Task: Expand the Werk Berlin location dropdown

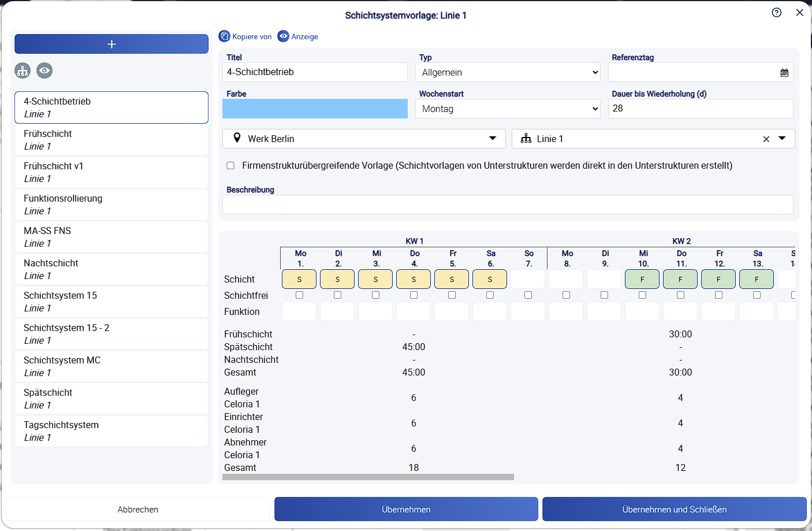Action: coord(493,138)
